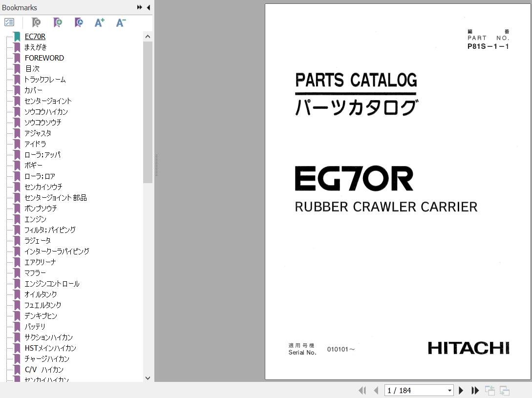The height and width of the screenshot is (398, 532).
Task: Go to the next page
Action: (461, 391)
